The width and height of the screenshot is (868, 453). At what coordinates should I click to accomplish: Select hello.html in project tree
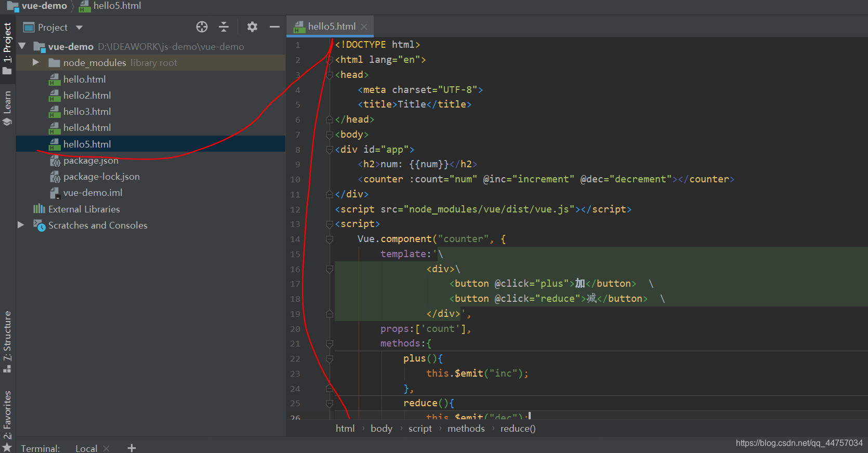84,79
